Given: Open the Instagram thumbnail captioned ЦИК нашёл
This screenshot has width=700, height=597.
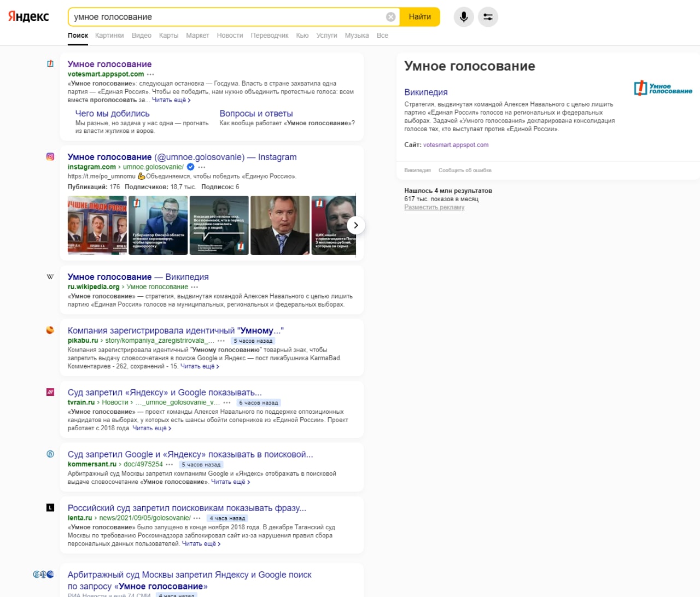Looking at the screenshot, I should [x=334, y=225].
